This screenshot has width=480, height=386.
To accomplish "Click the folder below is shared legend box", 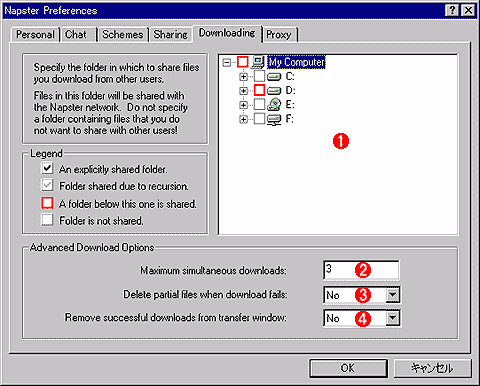I will pyautogui.click(x=47, y=203).
